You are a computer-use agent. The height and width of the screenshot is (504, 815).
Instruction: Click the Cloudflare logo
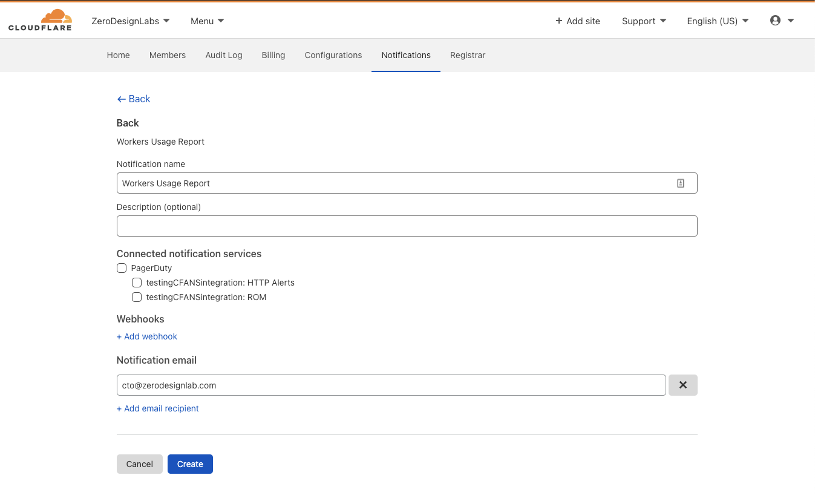click(40, 20)
